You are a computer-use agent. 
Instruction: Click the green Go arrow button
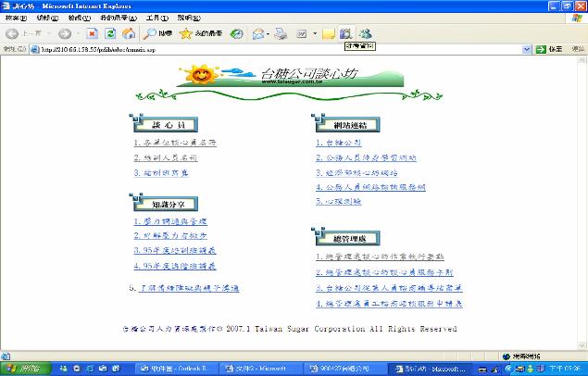pos(541,49)
